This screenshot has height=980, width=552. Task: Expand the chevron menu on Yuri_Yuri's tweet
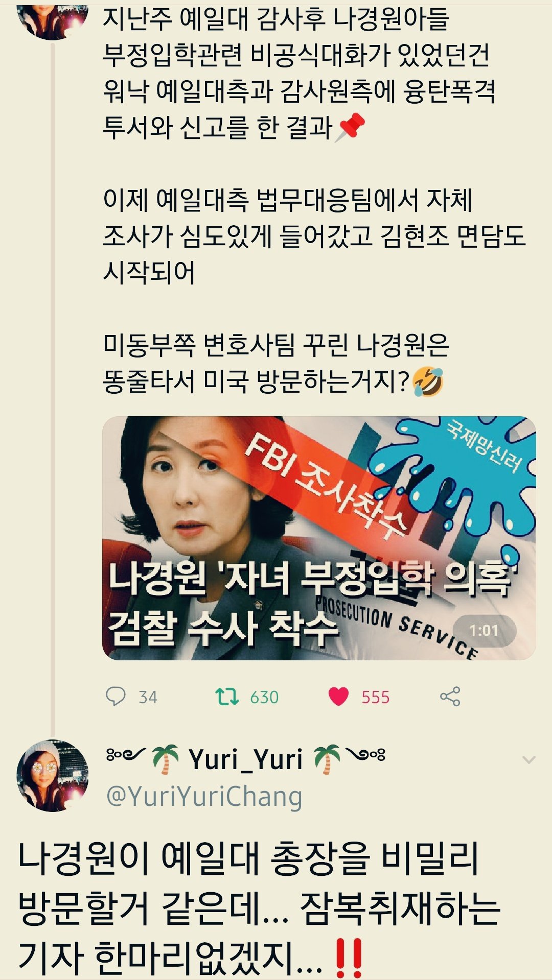pyautogui.click(x=529, y=760)
